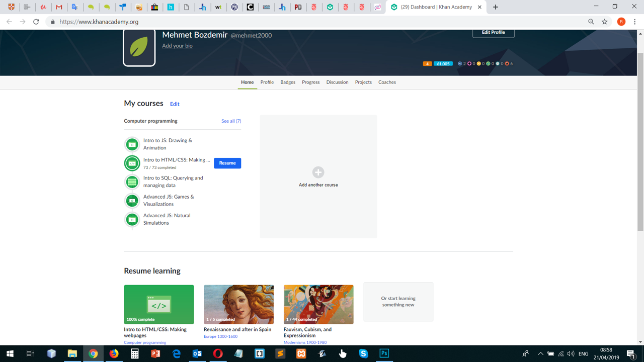
Task: Open Firefox from the taskbar
Action: click(114, 353)
